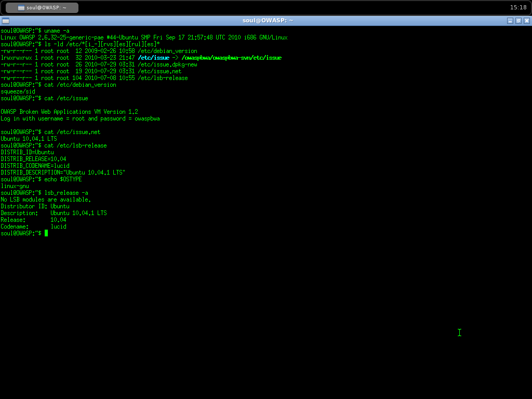Image resolution: width=532 pixels, height=399 pixels.
Task: Click the 'cat /etc/issue.net' command
Action: (72, 132)
